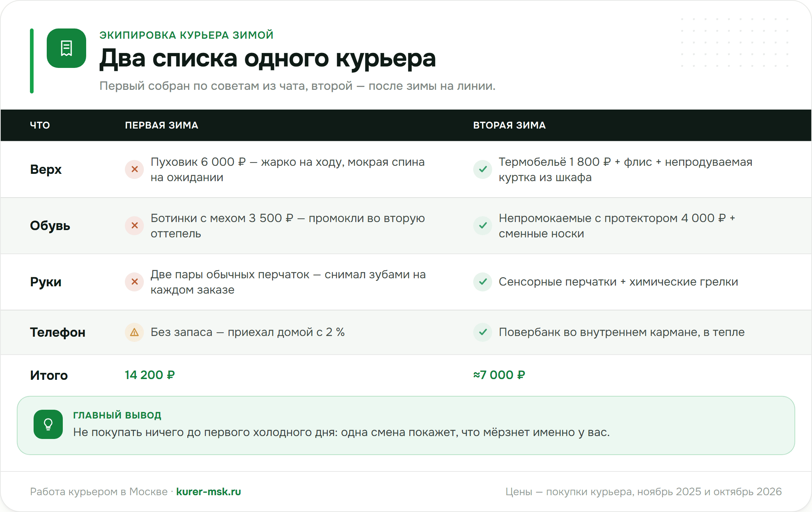Viewport: 812px width, 512px height.
Task: Select the Верх row label
Action: (x=46, y=169)
